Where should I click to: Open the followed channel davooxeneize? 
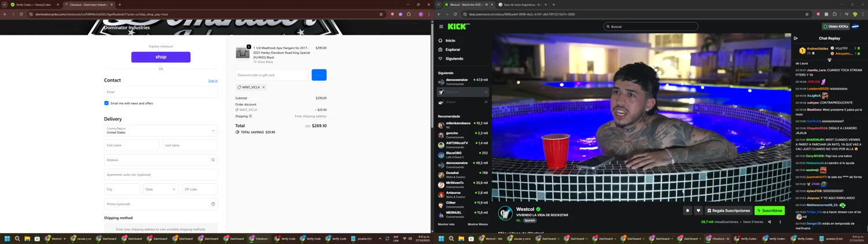tap(463, 82)
